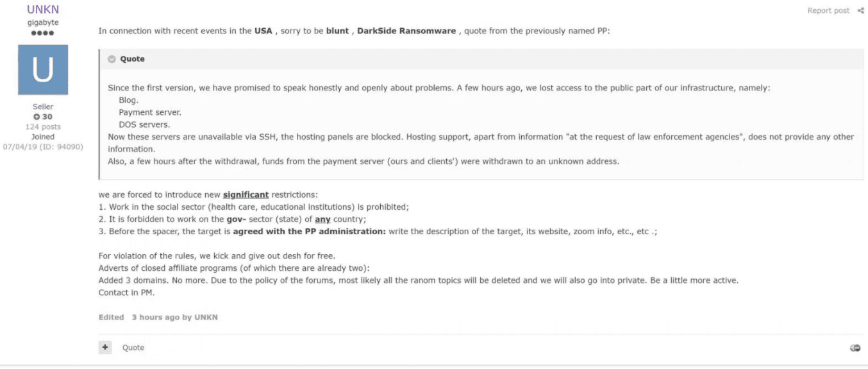Viewport: 868px width, 369px height.
Task: Click the underlined word 'any'
Action: tap(322, 219)
